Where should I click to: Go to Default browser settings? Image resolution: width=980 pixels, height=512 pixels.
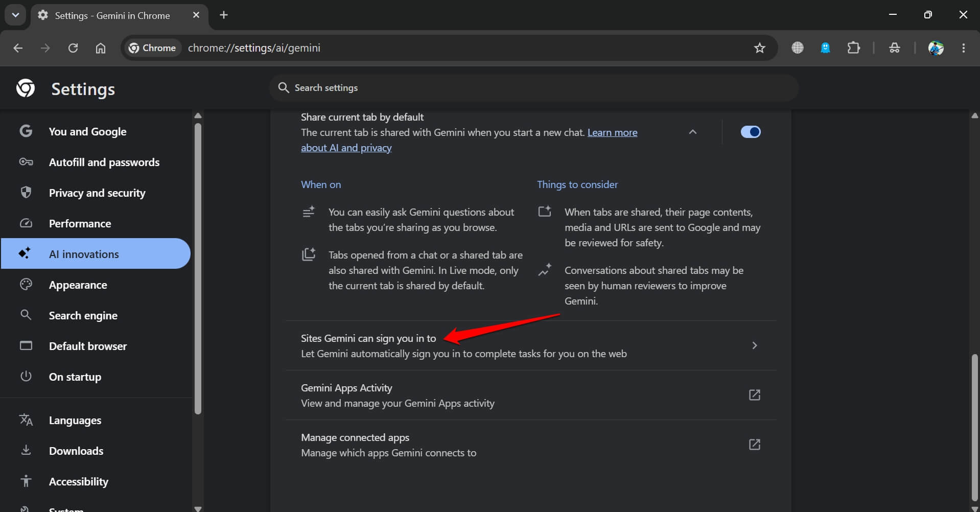(96, 346)
